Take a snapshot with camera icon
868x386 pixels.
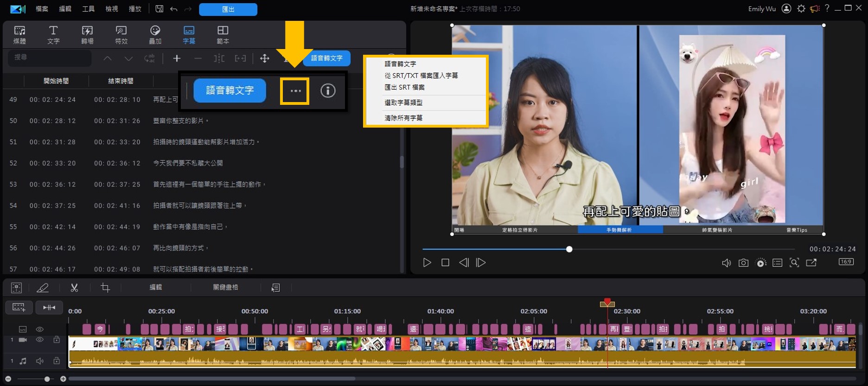[x=743, y=263]
